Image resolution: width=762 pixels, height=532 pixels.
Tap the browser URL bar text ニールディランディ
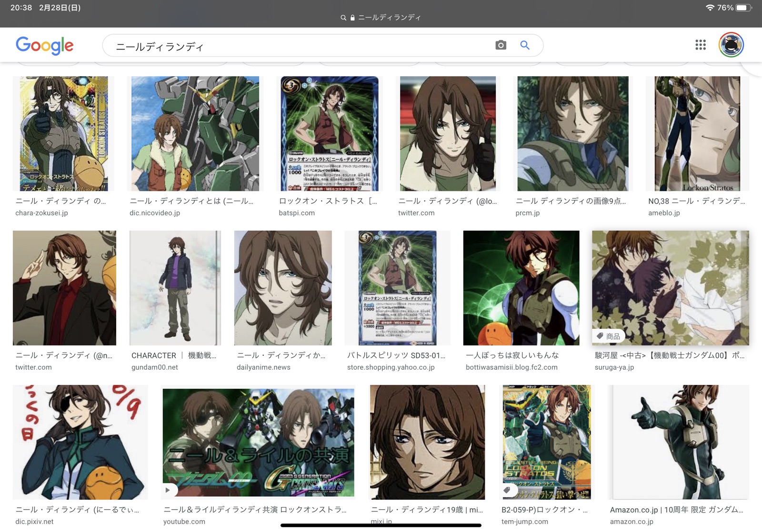[390, 18]
